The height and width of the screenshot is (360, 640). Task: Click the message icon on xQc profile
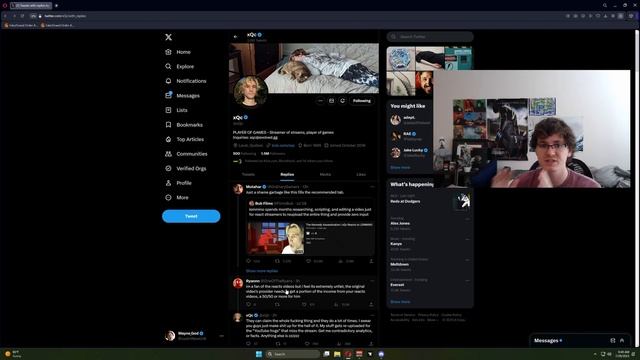pos(331,101)
